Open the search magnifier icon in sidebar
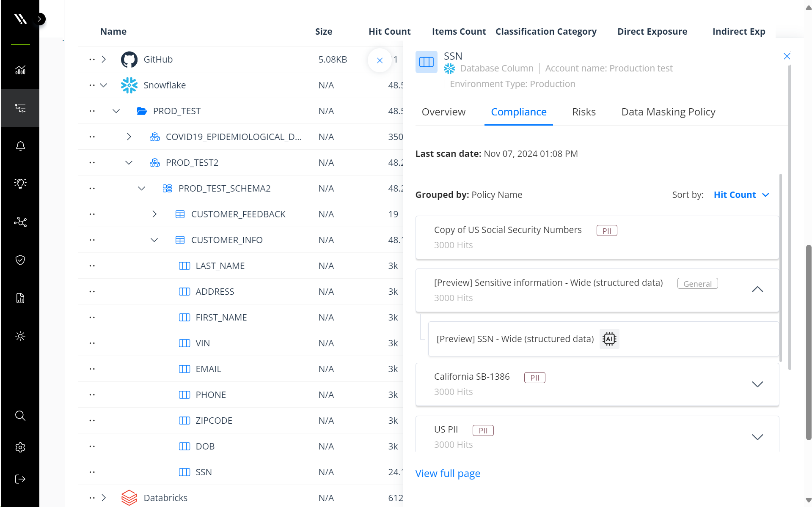Image resolution: width=812 pixels, height=507 pixels. point(20,416)
